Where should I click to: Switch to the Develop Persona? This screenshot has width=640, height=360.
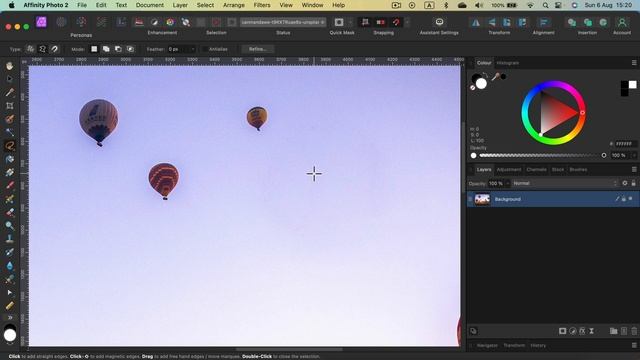click(81, 22)
